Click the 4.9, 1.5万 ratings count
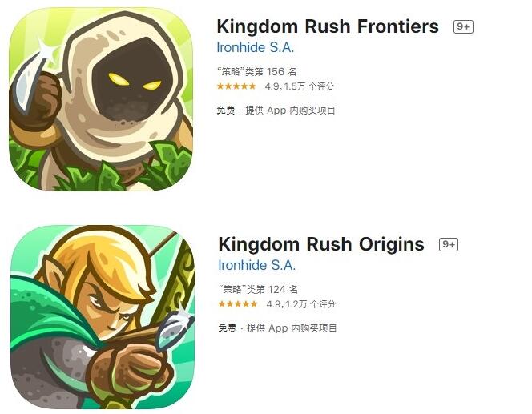The image size is (532, 414). pyautogui.click(x=300, y=86)
